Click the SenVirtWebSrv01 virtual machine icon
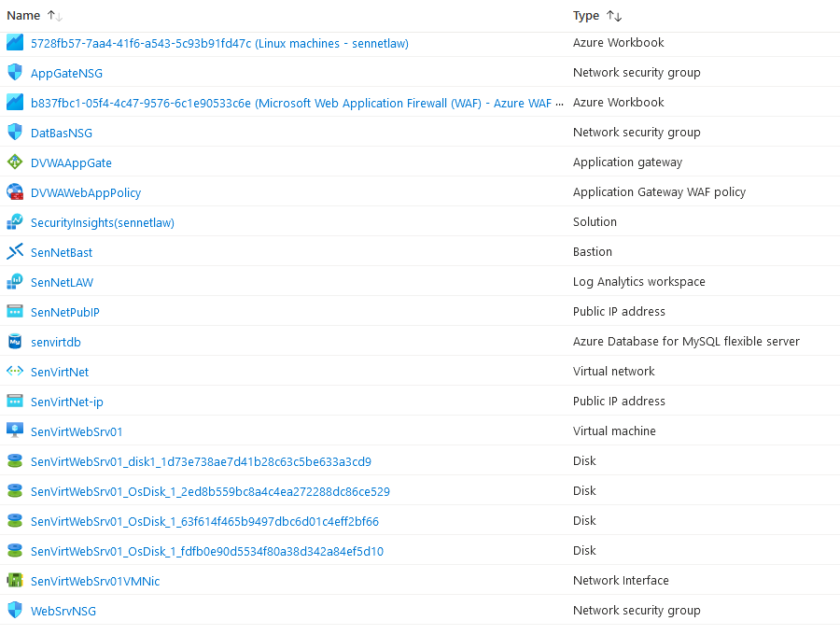840x635 pixels. click(x=15, y=430)
